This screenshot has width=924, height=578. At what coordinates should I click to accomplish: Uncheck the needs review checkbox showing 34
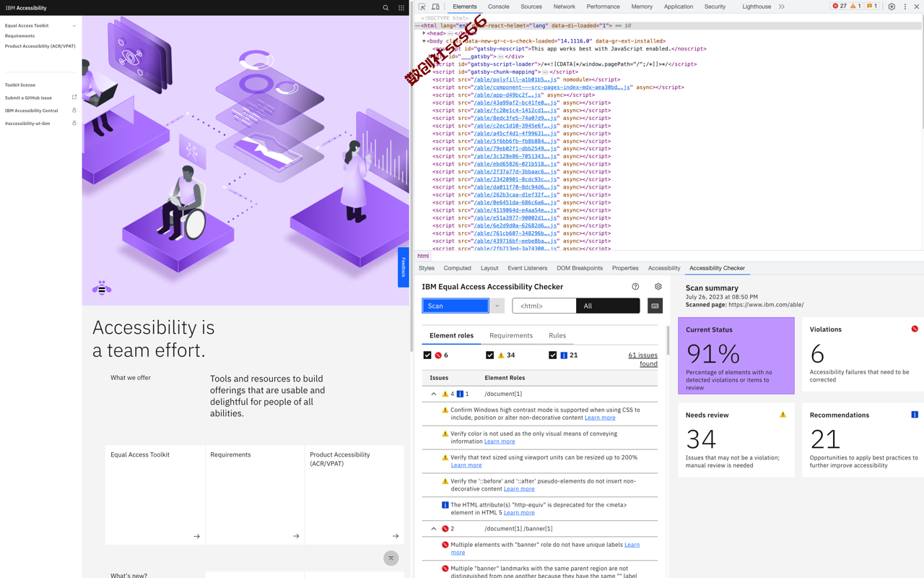click(490, 355)
